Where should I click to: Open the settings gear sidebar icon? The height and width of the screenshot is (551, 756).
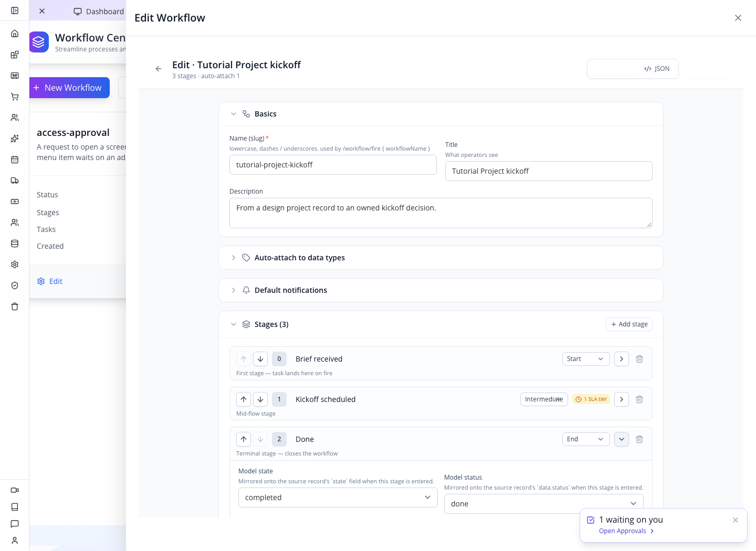15,264
